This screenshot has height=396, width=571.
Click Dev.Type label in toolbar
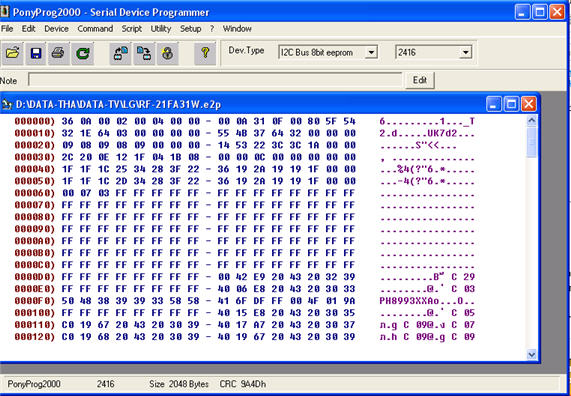point(246,51)
